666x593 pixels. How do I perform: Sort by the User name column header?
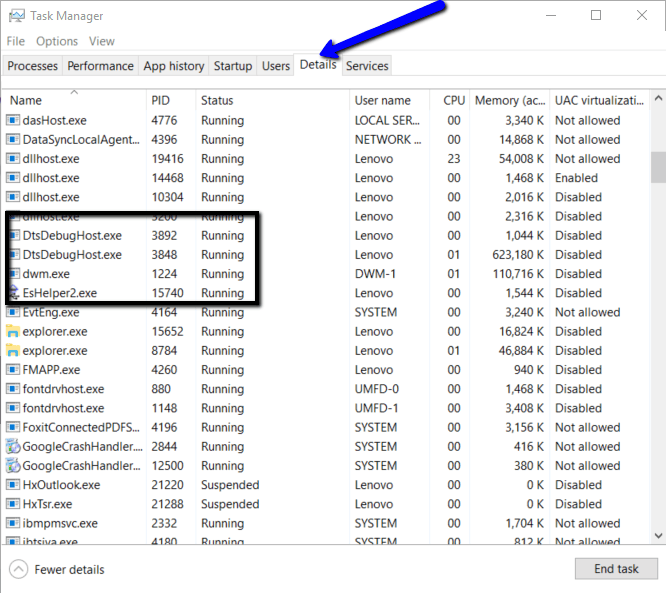tap(389, 100)
